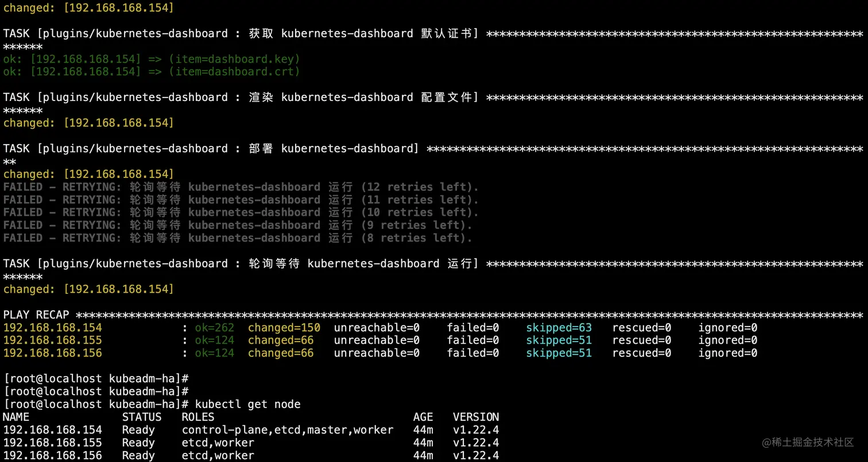This screenshot has width=868, height=462.
Task: Click the "9 retries left" retry line
Action: pyautogui.click(x=238, y=225)
